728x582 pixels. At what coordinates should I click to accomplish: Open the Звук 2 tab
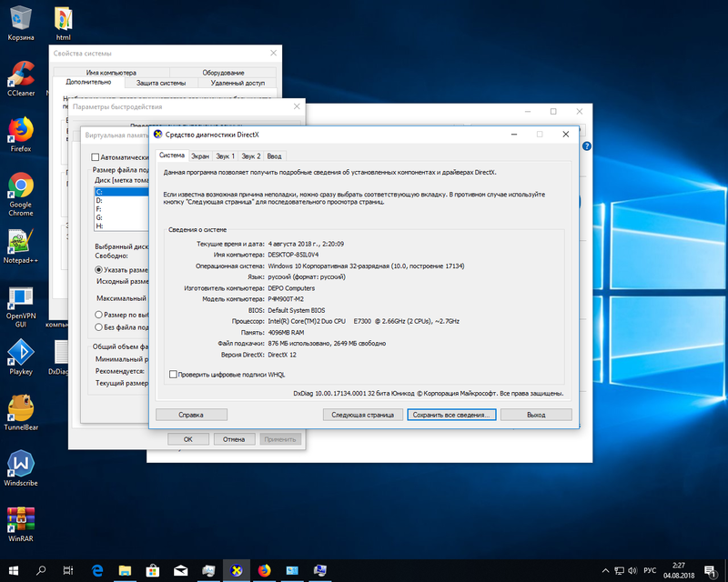tap(251, 156)
